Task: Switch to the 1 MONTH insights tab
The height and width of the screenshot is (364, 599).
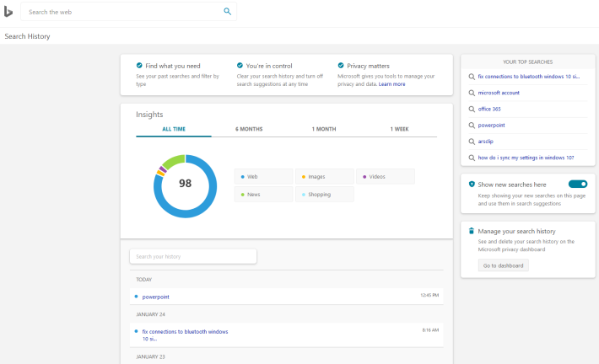Action: (x=324, y=129)
